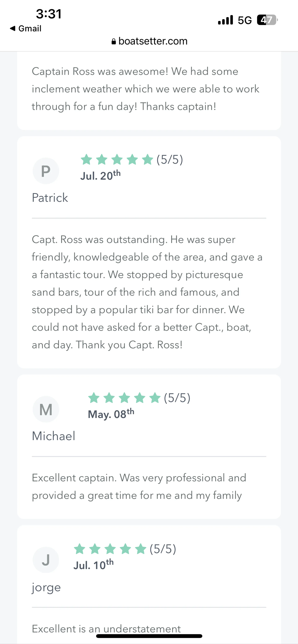Viewport: 298px width, 644px height.
Task: Tap Michael's "Excellent captain" review text
Action: (x=139, y=487)
